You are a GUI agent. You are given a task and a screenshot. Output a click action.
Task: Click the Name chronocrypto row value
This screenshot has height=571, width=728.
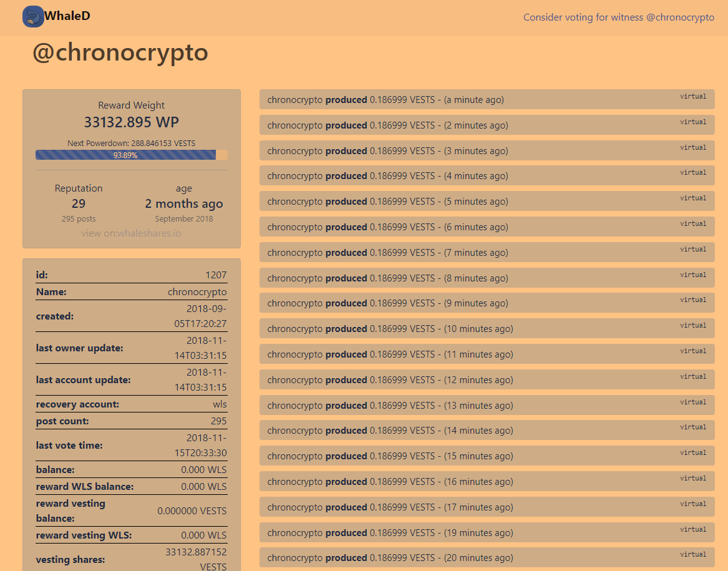pyautogui.click(x=197, y=292)
